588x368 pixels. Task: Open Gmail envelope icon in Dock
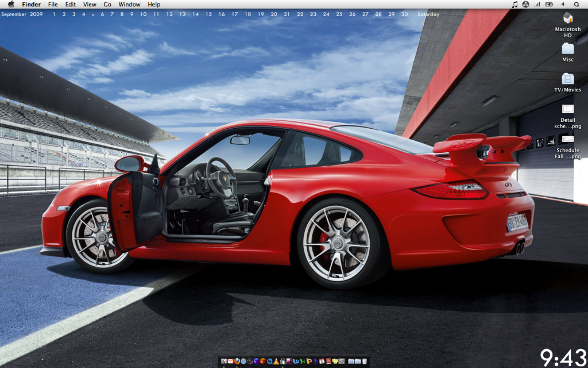[x=230, y=361]
